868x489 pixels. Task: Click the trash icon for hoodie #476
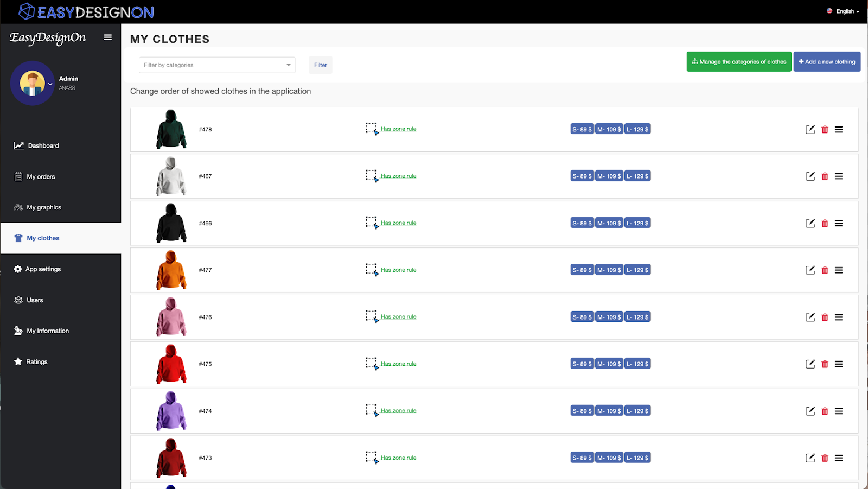(825, 317)
